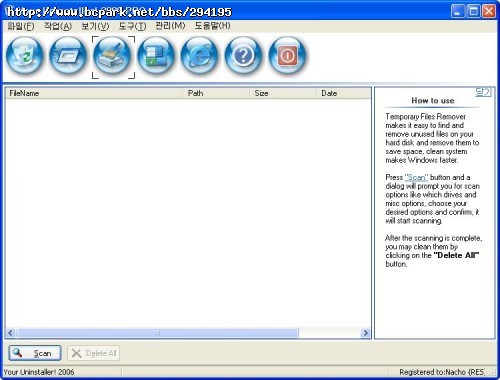Open the 관리(M) menu
The height and width of the screenshot is (380, 500).
point(170,26)
